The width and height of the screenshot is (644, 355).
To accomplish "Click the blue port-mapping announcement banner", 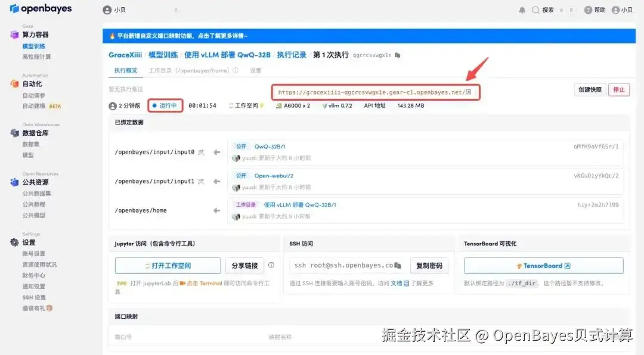I will (x=369, y=36).
